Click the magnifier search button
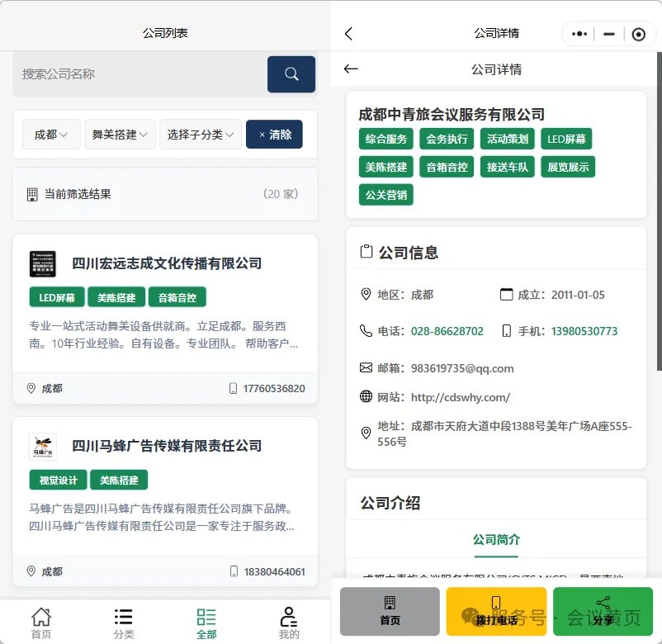This screenshot has width=662, height=644. pos(291,74)
